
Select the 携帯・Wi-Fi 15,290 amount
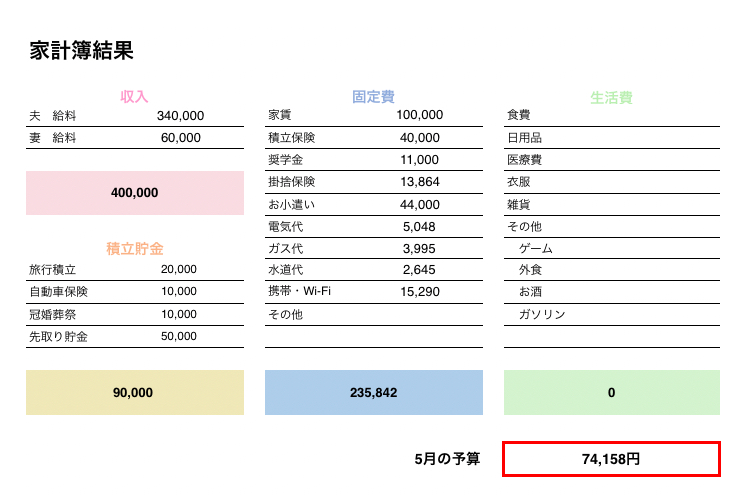point(419,291)
